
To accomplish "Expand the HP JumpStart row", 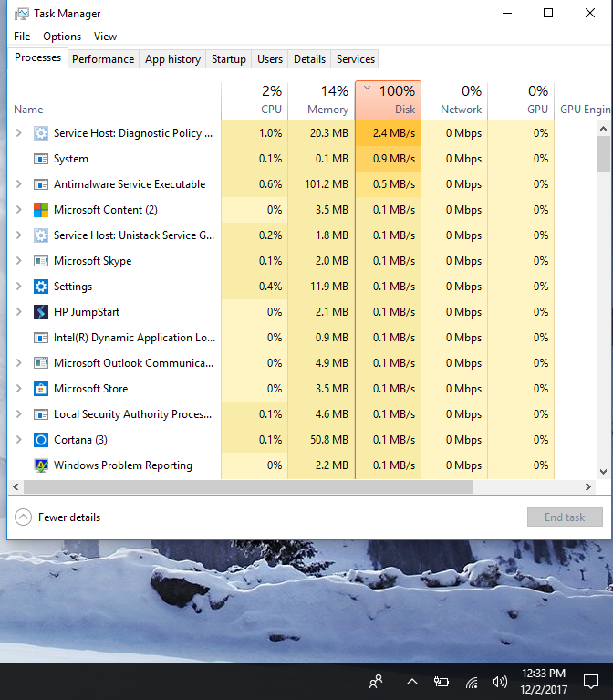I will point(19,312).
